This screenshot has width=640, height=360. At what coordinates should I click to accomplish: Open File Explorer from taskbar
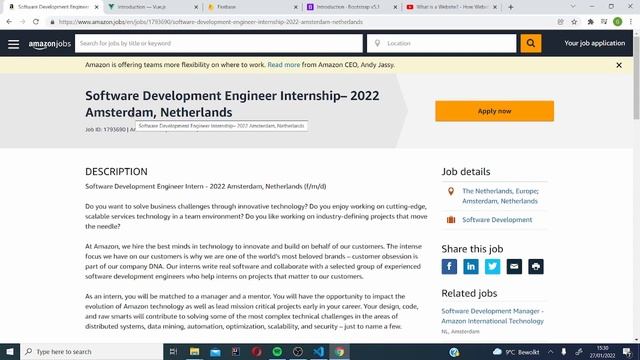(194, 351)
